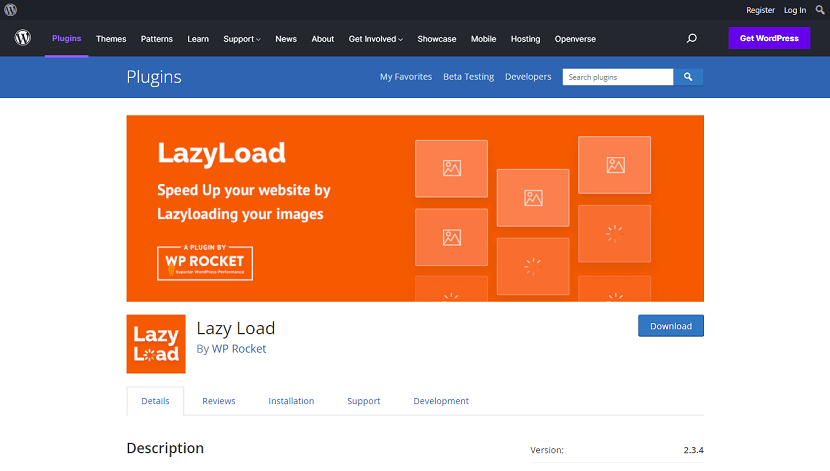Expand the Get Involved dropdown menu

pos(376,39)
